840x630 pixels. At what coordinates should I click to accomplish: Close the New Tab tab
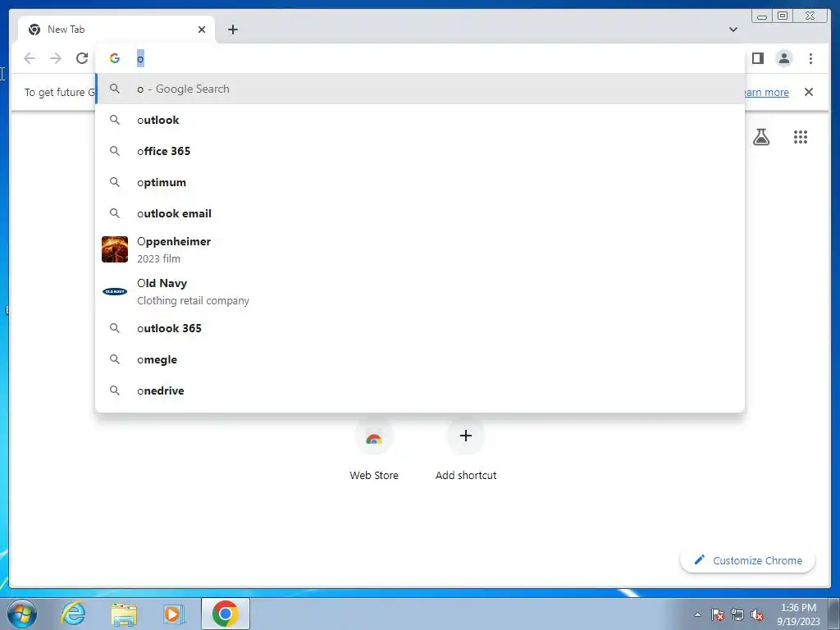[202, 30]
